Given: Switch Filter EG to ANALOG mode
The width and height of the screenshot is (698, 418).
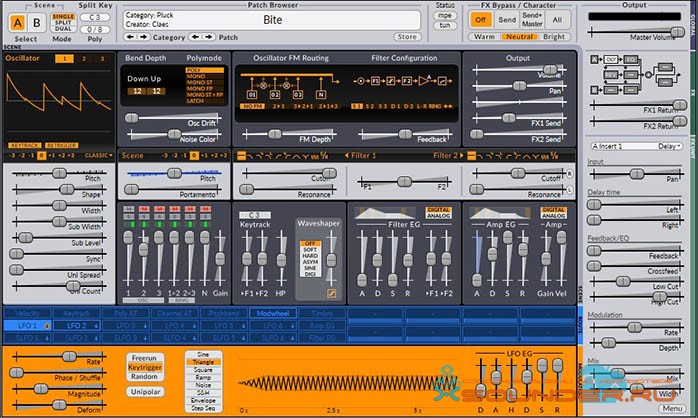Looking at the screenshot, I should coord(438,215).
